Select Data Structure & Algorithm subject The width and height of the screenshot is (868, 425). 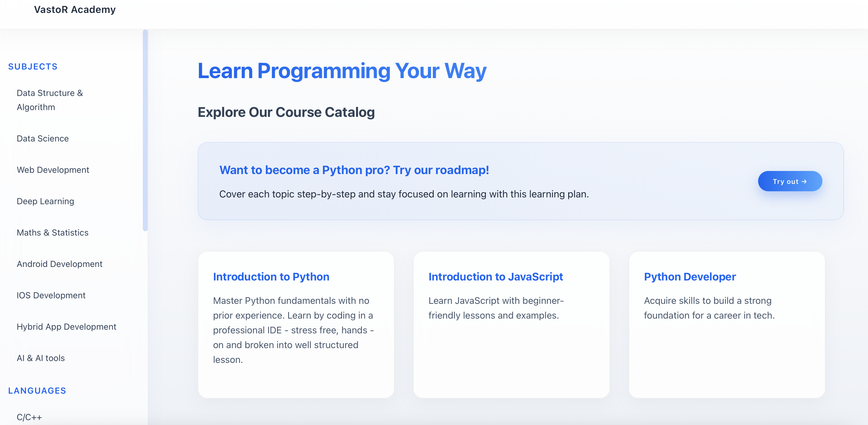coord(50,100)
